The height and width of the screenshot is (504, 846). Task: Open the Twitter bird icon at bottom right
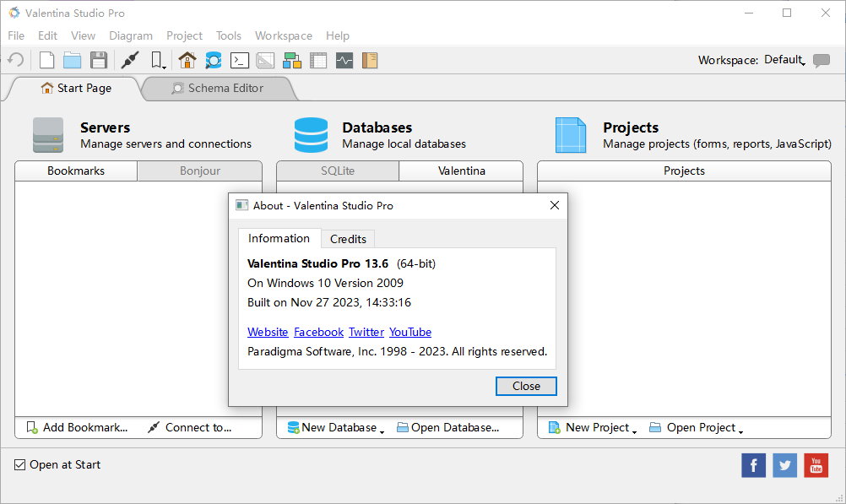pos(784,465)
